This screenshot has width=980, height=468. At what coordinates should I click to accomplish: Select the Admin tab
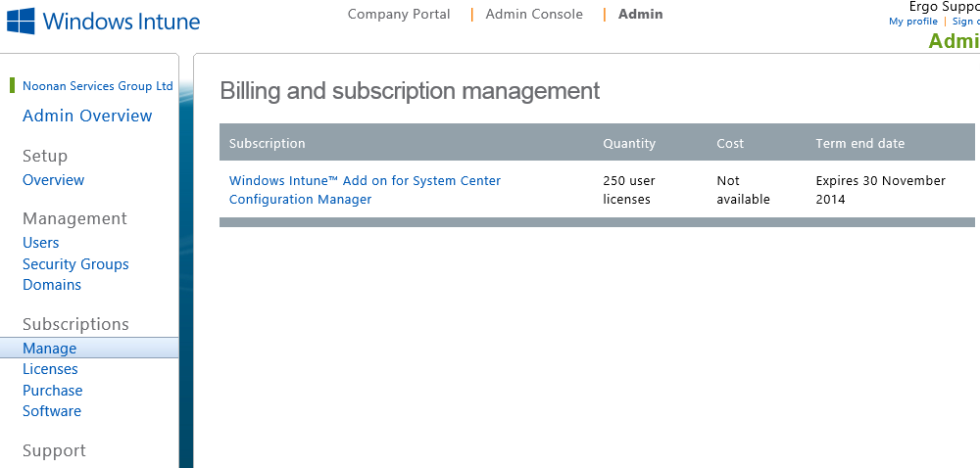641,15
